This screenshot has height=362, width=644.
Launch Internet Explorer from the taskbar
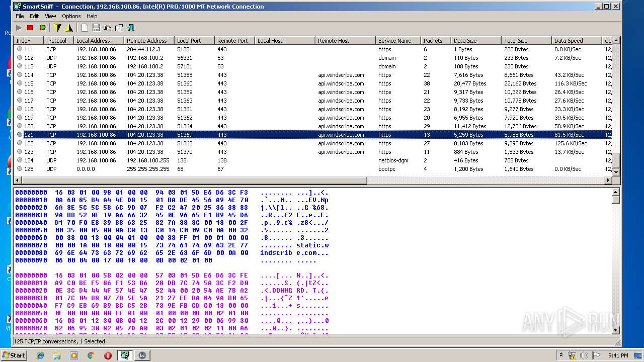click(x=40, y=355)
